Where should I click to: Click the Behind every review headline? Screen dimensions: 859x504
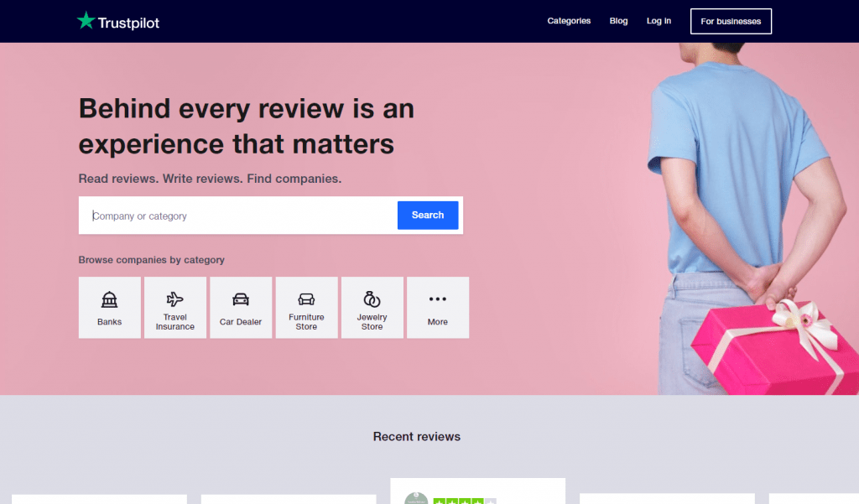coord(247,126)
